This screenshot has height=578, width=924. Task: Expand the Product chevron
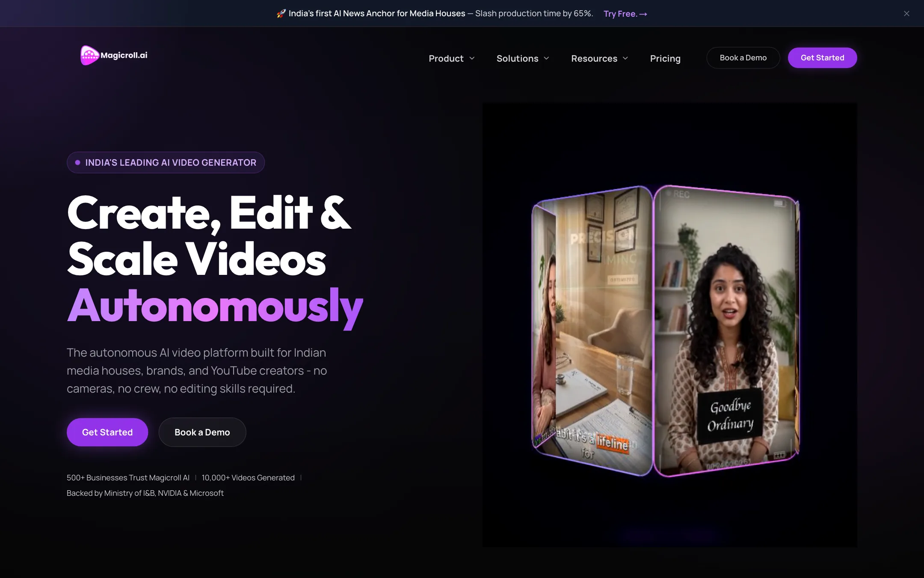pyautogui.click(x=472, y=58)
